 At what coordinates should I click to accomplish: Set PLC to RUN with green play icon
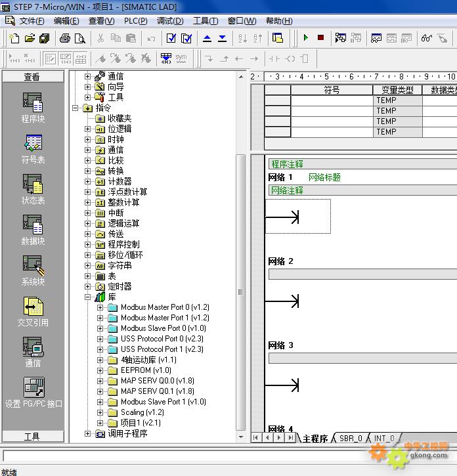click(x=306, y=37)
